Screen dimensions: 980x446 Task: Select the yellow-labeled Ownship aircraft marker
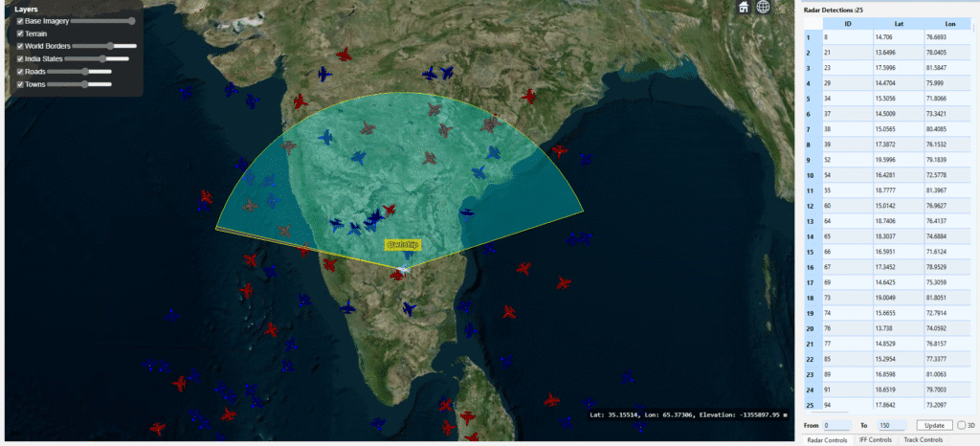coord(403,246)
